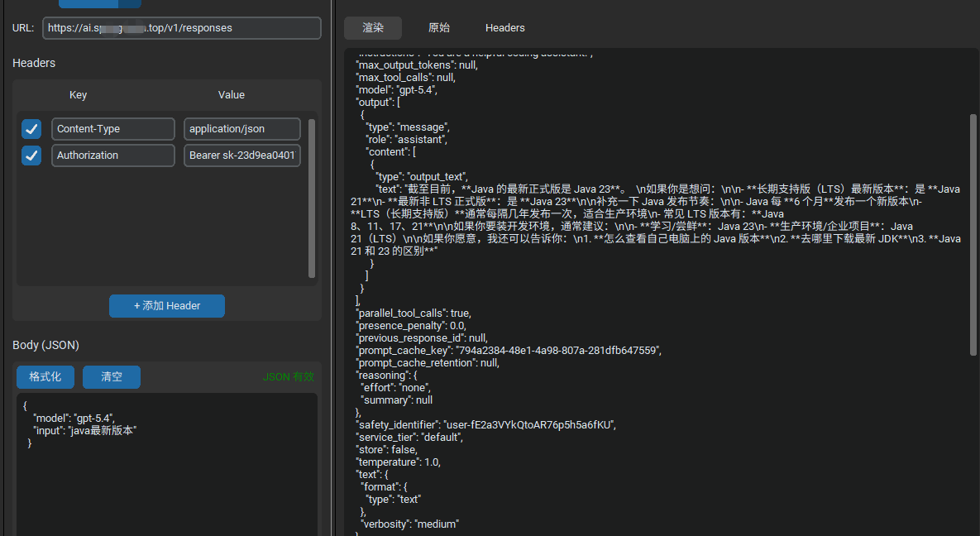980x536 pixels.
Task: Click the '"store": false' response line
Action: click(387, 450)
